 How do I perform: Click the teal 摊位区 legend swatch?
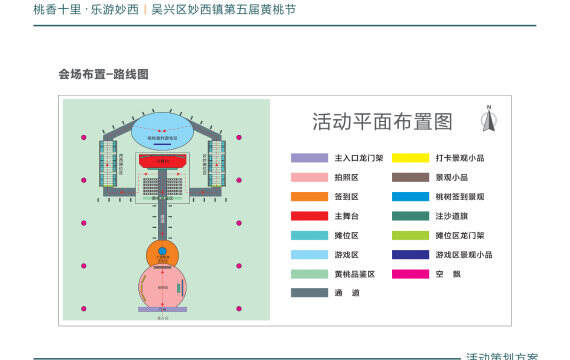tap(309, 235)
